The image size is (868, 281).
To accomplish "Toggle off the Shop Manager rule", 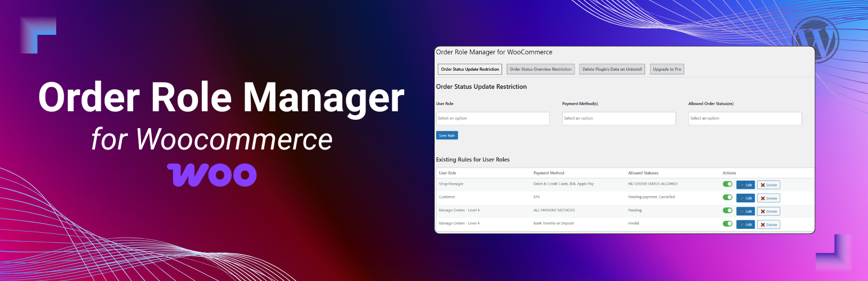I will tap(727, 184).
